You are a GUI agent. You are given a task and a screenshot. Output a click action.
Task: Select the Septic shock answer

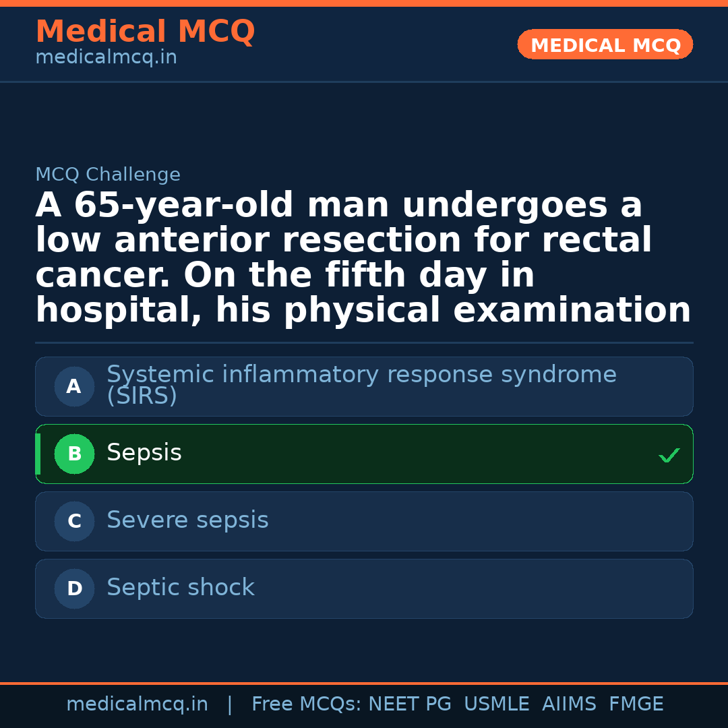(x=181, y=588)
